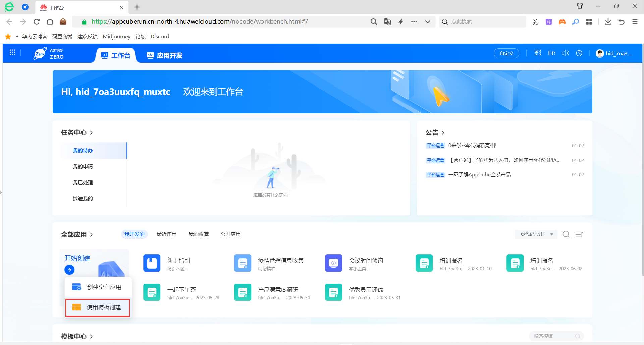This screenshot has width=644, height=345.
Task: Switch to the 工作台 tab
Action: [116, 55]
